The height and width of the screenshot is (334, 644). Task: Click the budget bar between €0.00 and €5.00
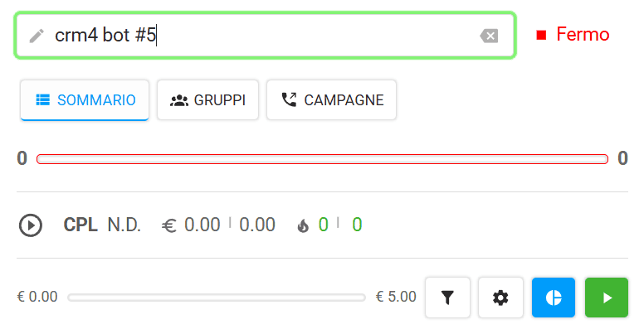pos(217,298)
